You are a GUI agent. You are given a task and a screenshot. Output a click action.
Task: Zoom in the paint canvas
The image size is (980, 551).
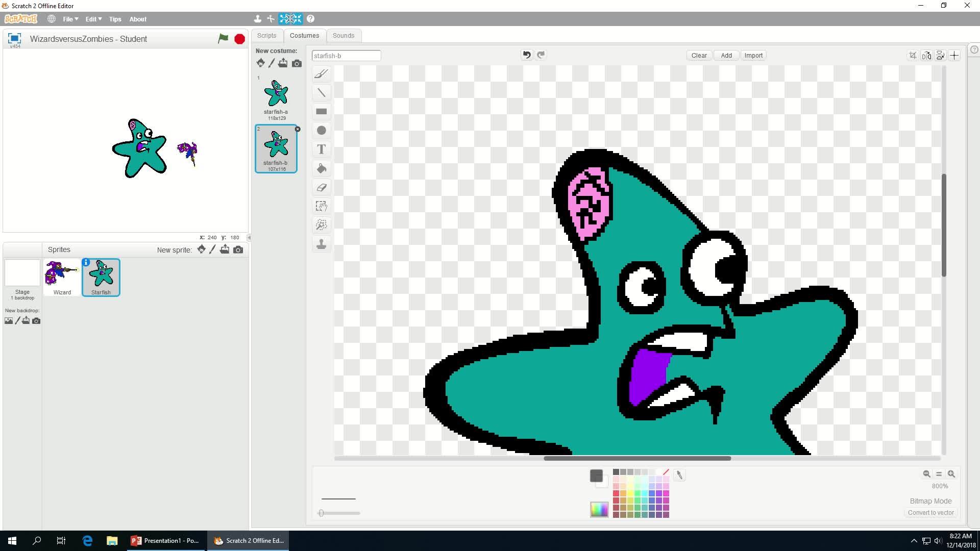[x=951, y=474]
